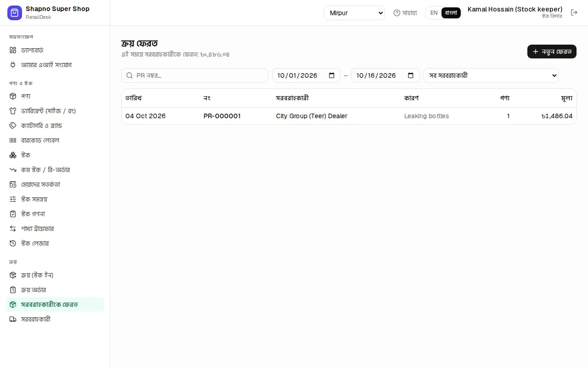Go to ক্রয় অর্ডার in the sidebar

tap(55, 290)
